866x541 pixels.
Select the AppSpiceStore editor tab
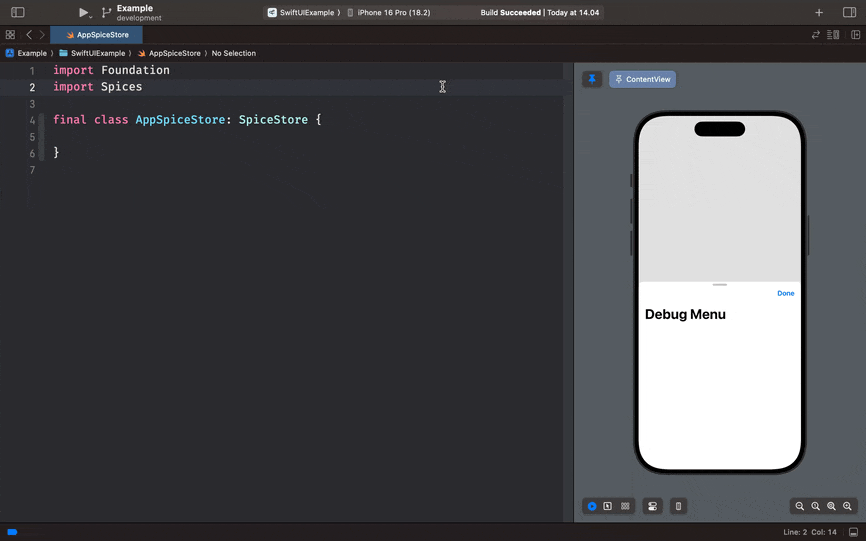(97, 35)
